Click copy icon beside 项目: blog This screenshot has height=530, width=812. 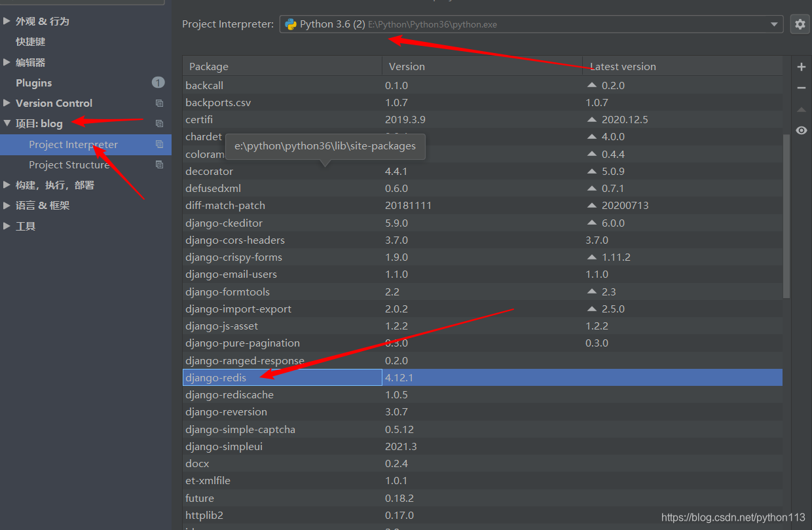click(x=159, y=123)
